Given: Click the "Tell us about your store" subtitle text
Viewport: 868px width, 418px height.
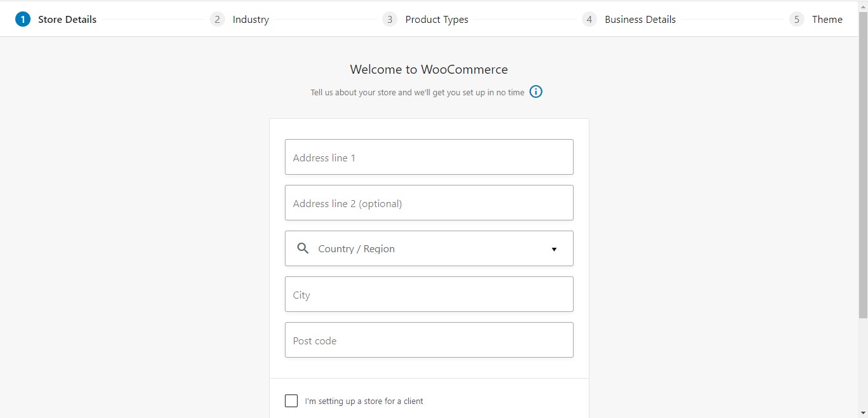Looking at the screenshot, I should [418, 93].
